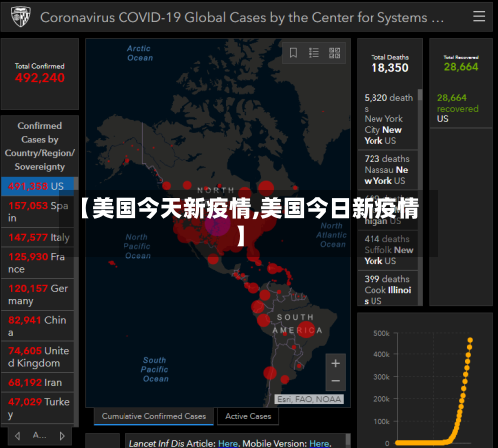
Task: Click 28,664 recovered US entry
Action: pos(461,109)
